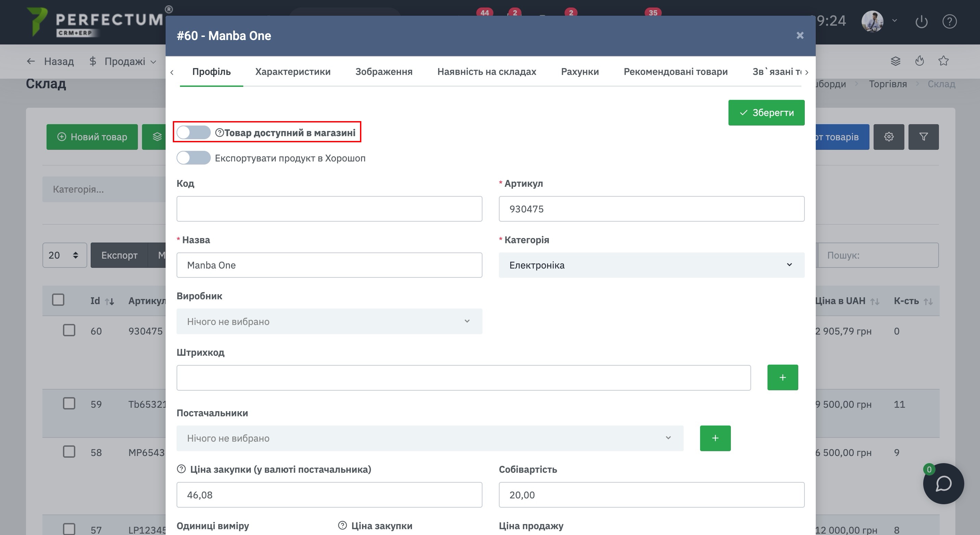
Task: Click price cell 9 500,00 грн
Action: click(x=843, y=404)
